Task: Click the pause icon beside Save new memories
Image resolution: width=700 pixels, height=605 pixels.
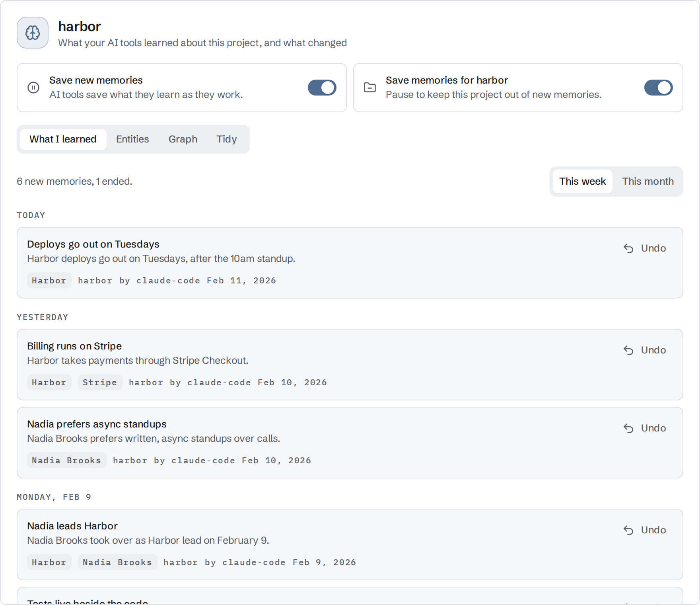Action: tap(33, 88)
